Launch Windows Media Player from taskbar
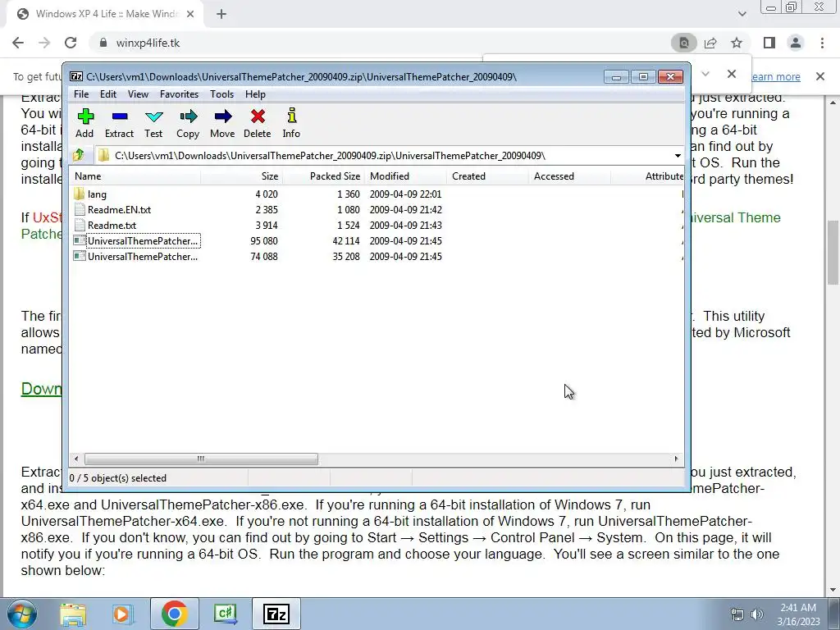This screenshot has height=630, width=840. point(122,614)
